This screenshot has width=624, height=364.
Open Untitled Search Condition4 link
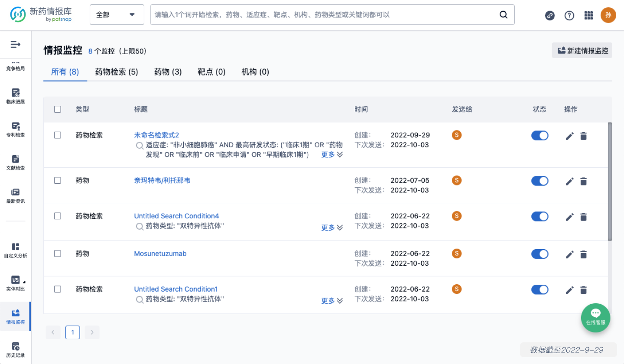[x=177, y=216]
